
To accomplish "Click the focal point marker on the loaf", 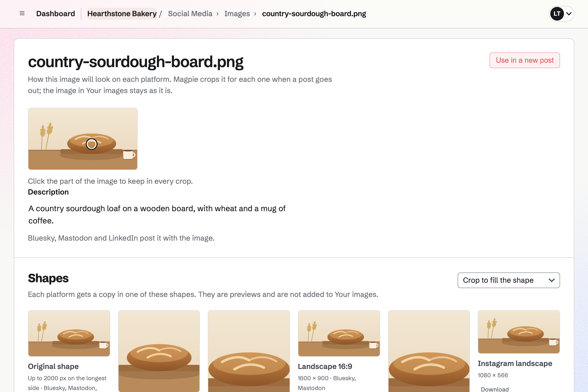I will click(91, 144).
